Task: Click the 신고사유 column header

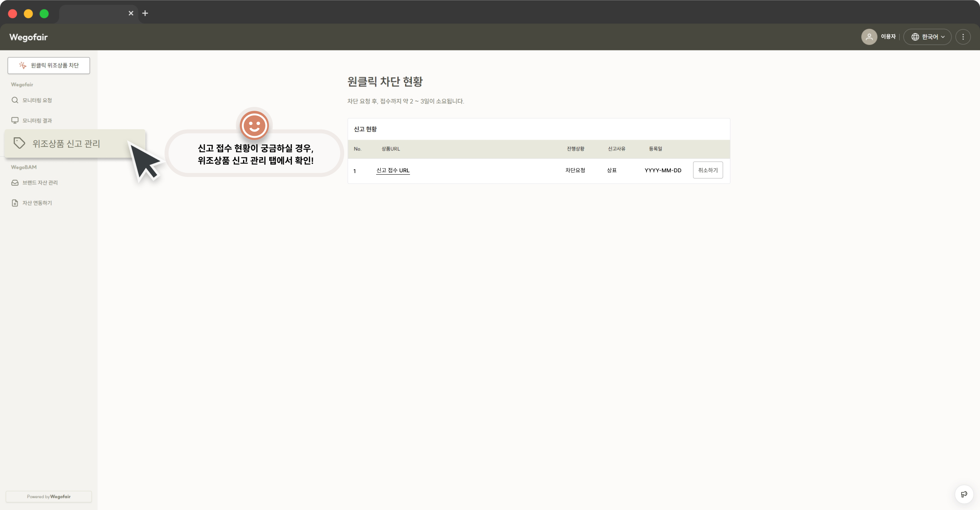Action: click(617, 149)
